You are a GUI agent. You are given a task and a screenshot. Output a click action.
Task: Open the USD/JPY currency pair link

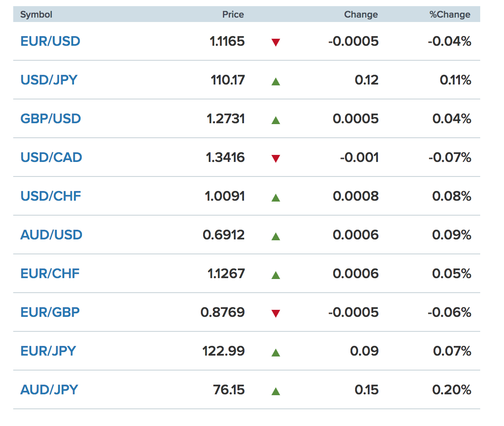[x=49, y=80]
